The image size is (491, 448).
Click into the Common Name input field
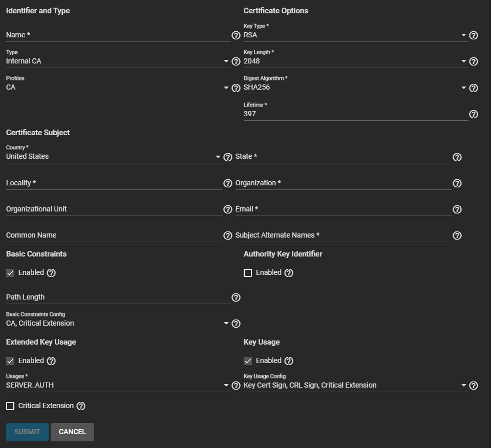(114, 236)
